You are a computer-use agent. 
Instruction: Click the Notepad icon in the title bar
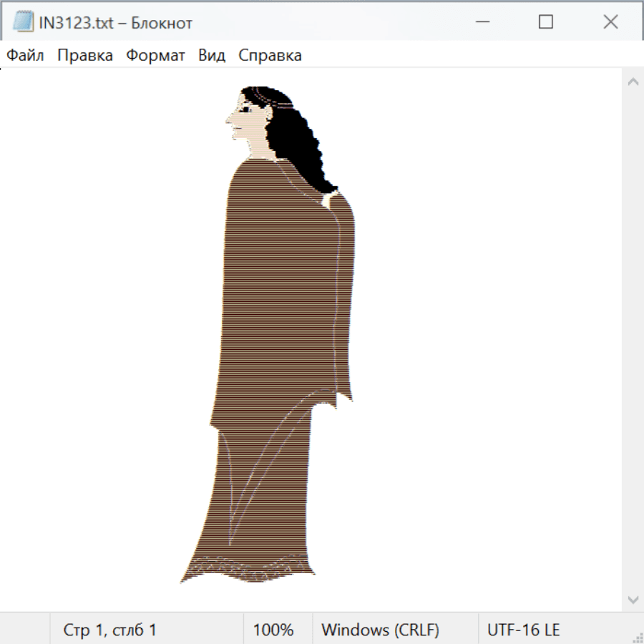click(23, 22)
